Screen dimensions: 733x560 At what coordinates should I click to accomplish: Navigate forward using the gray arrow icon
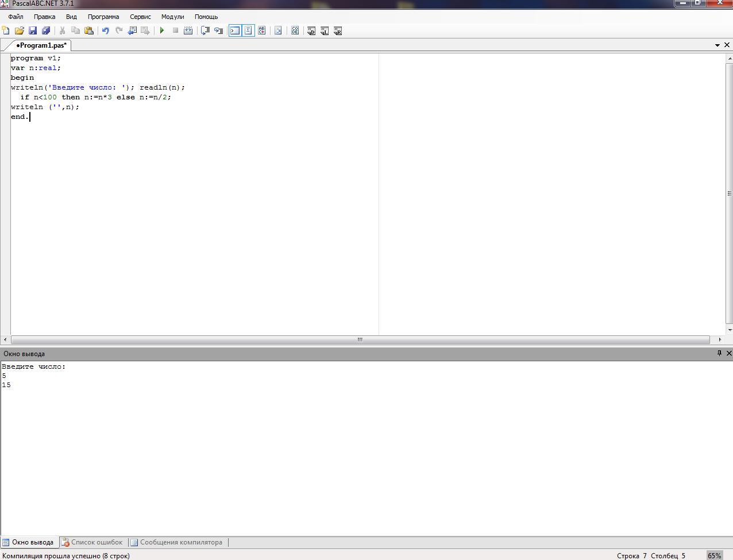coord(145,30)
